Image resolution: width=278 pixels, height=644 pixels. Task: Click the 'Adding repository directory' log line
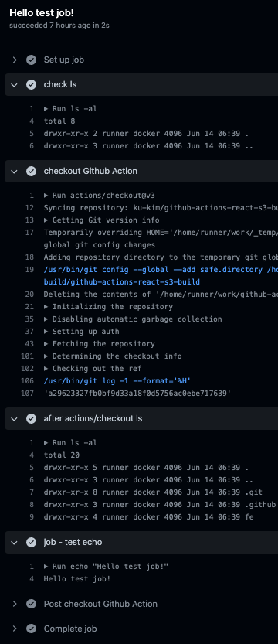[161, 257]
